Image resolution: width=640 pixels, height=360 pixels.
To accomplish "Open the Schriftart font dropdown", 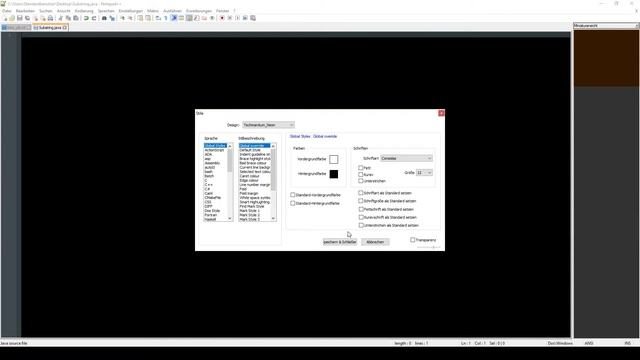I will coord(406,158).
